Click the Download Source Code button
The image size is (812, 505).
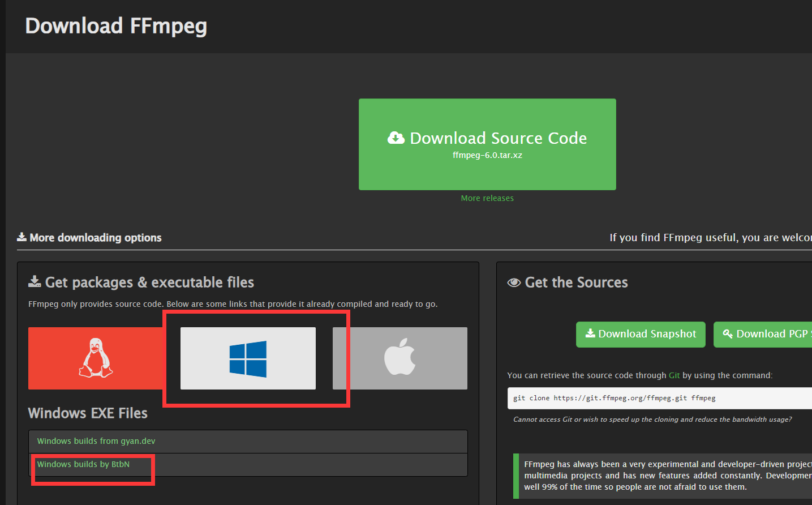[487, 144]
